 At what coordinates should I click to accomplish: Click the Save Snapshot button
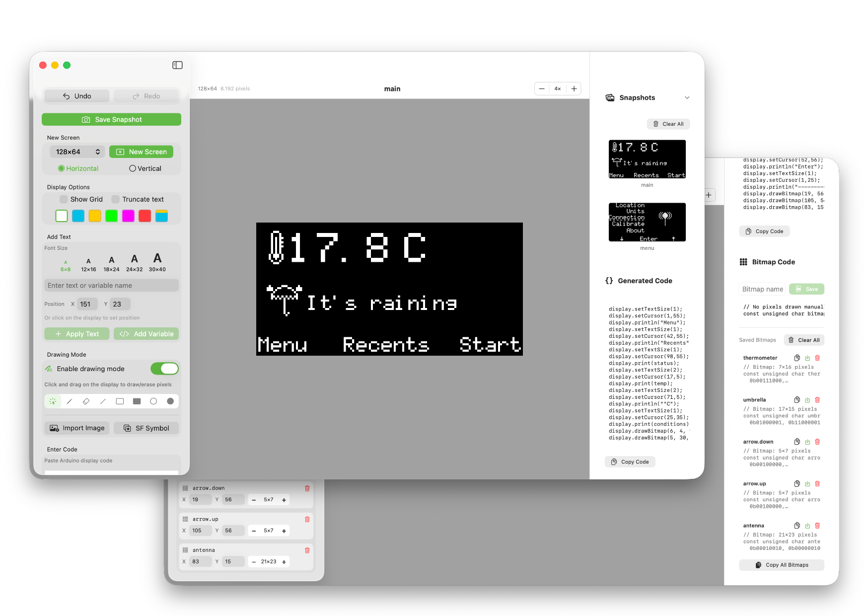coord(111,120)
